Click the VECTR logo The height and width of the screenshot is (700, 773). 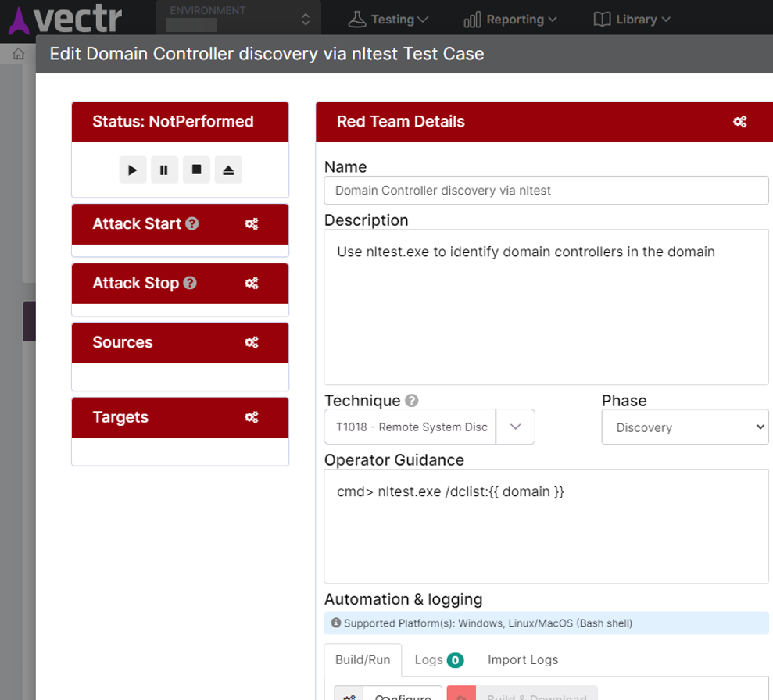[x=66, y=20]
